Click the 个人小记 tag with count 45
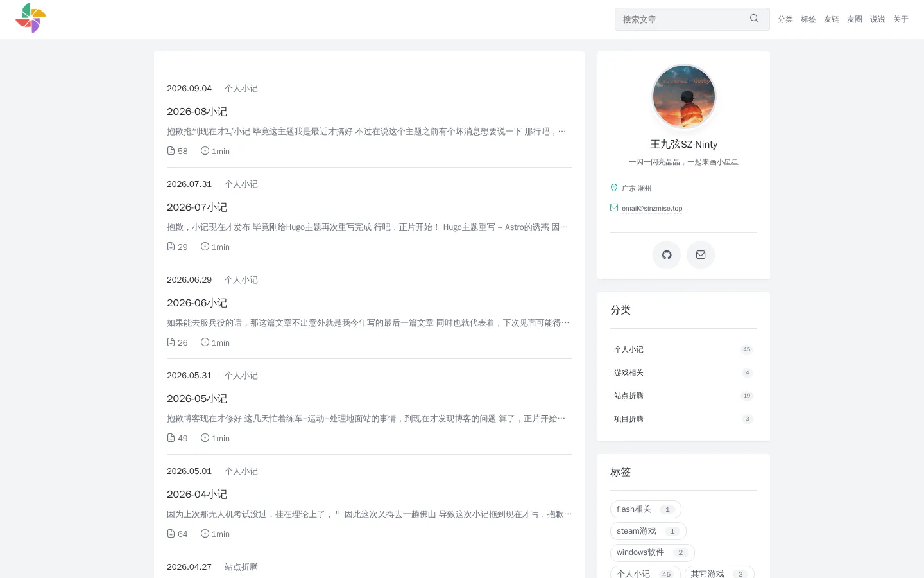The width and height of the screenshot is (924, 578). [646, 574]
